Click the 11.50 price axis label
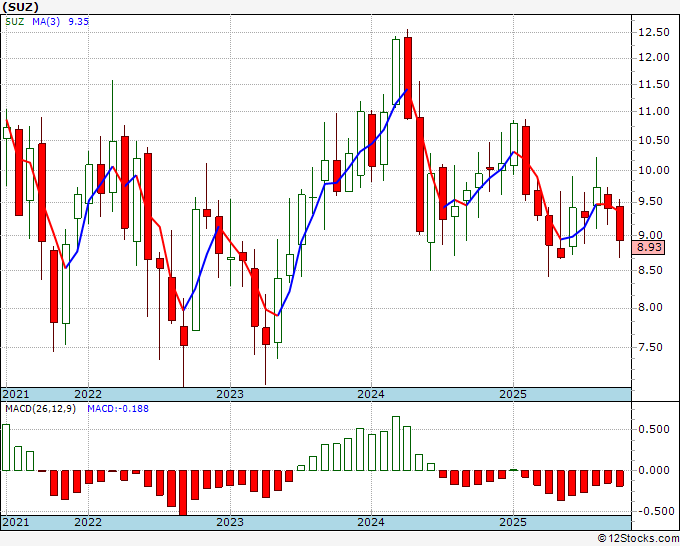Image resolution: width=680 pixels, height=546 pixels. (654, 85)
